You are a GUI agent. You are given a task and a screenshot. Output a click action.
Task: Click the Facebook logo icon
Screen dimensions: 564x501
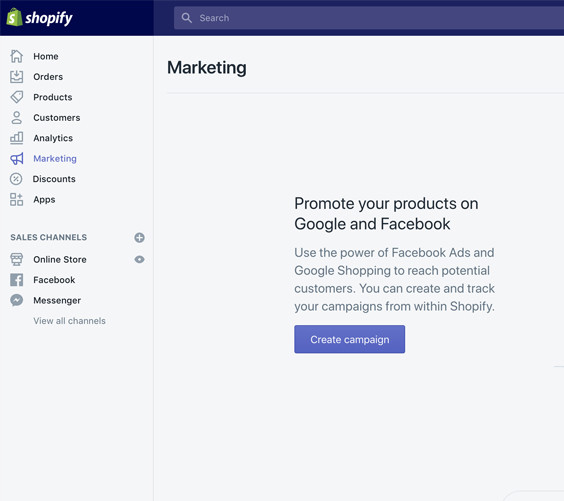17,280
